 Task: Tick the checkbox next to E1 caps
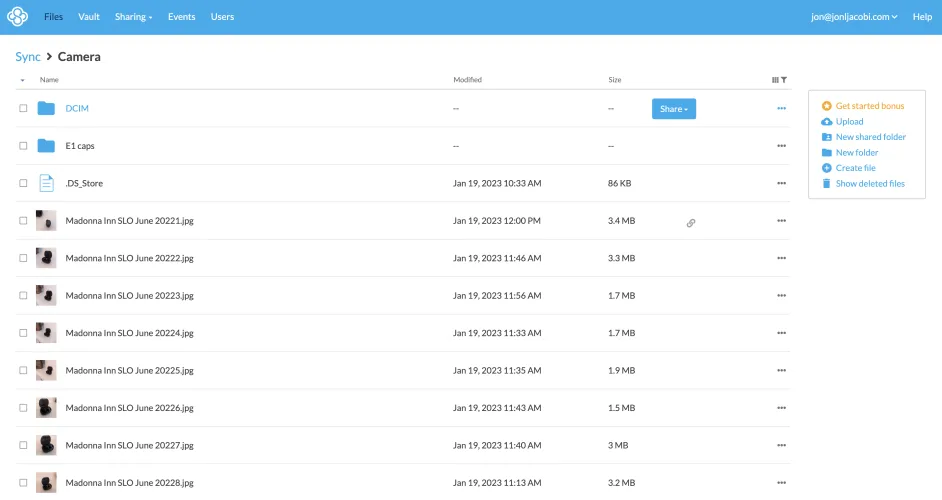point(23,146)
